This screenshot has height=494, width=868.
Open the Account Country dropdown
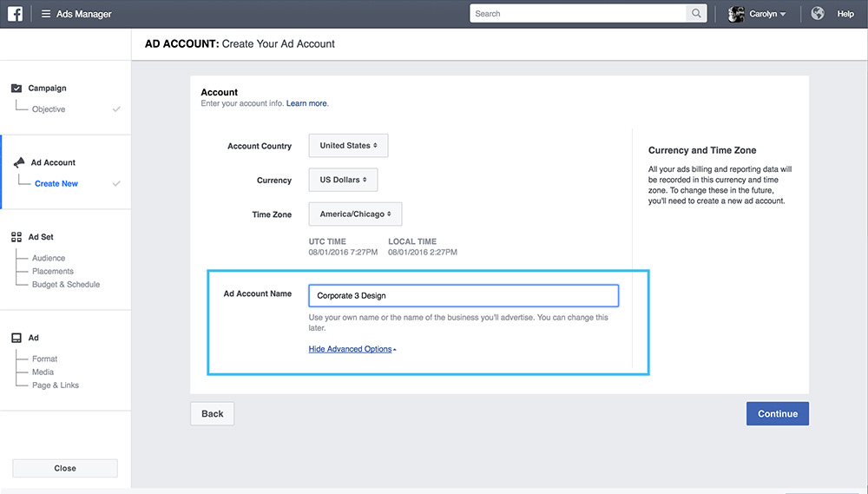point(348,146)
